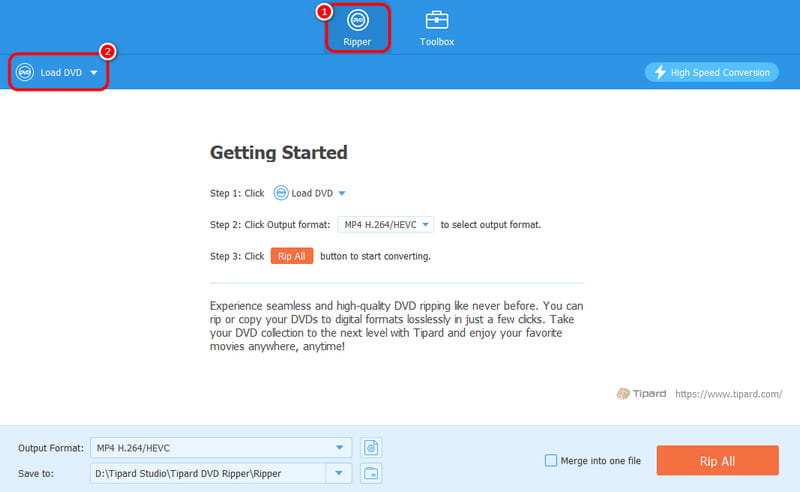The height and width of the screenshot is (492, 800).
Task: Open the bottom Output Format combo box
Action: pos(221,448)
